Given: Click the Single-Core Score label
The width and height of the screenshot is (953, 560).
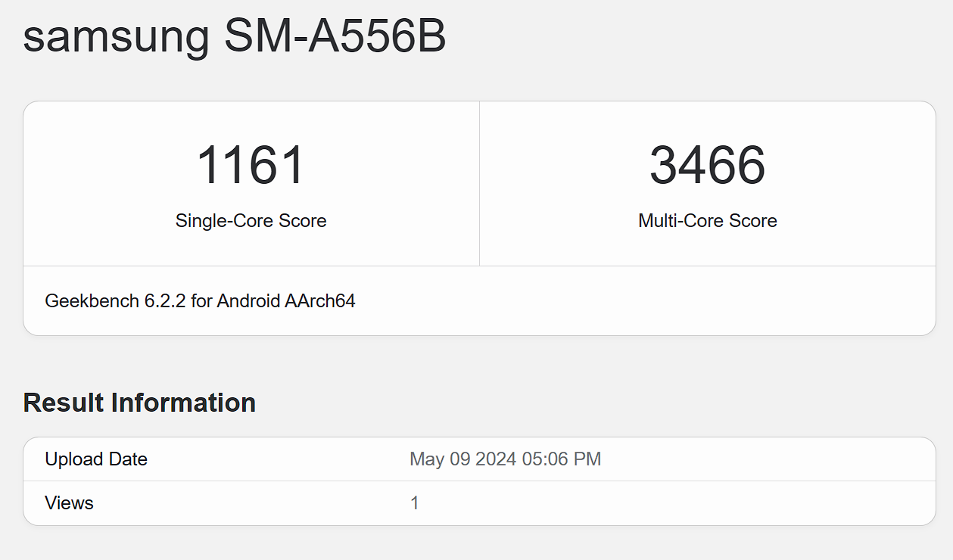Looking at the screenshot, I should click(251, 221).
